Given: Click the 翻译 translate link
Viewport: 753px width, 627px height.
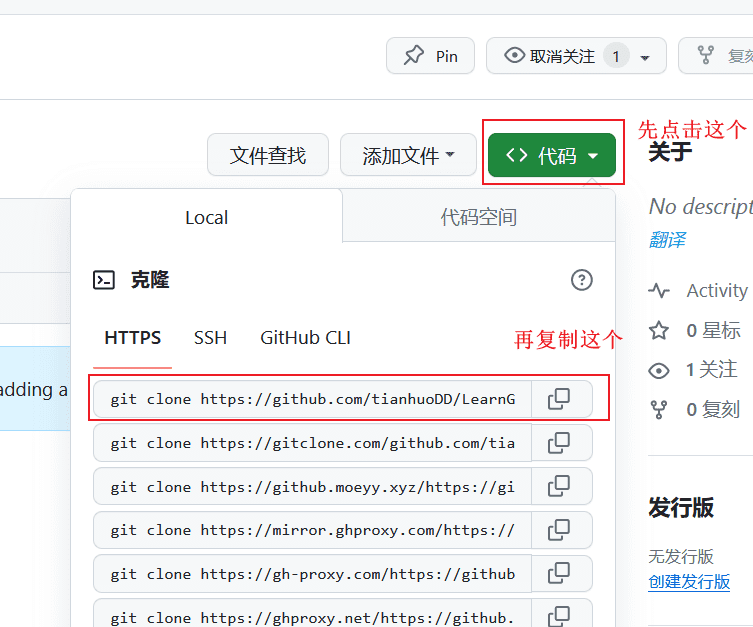Looking at the screenshot, I should click(667, 241).
